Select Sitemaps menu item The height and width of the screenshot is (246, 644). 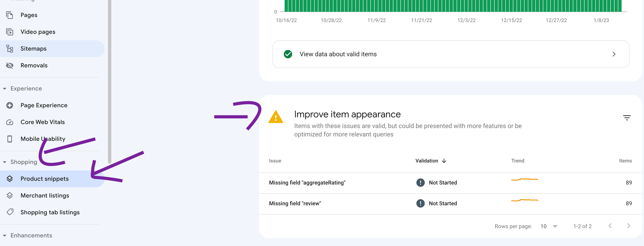pos(52,49)
